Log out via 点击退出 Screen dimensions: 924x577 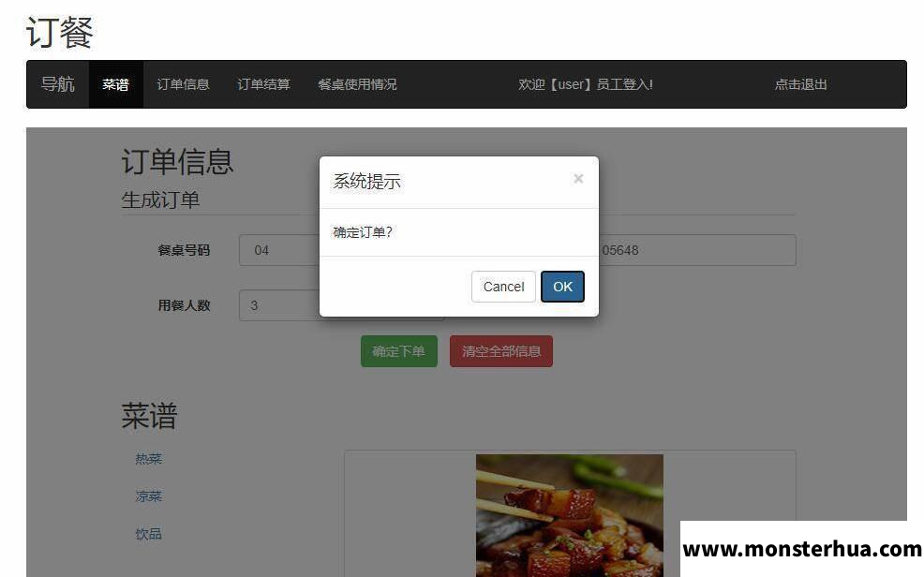pos(800,84)
